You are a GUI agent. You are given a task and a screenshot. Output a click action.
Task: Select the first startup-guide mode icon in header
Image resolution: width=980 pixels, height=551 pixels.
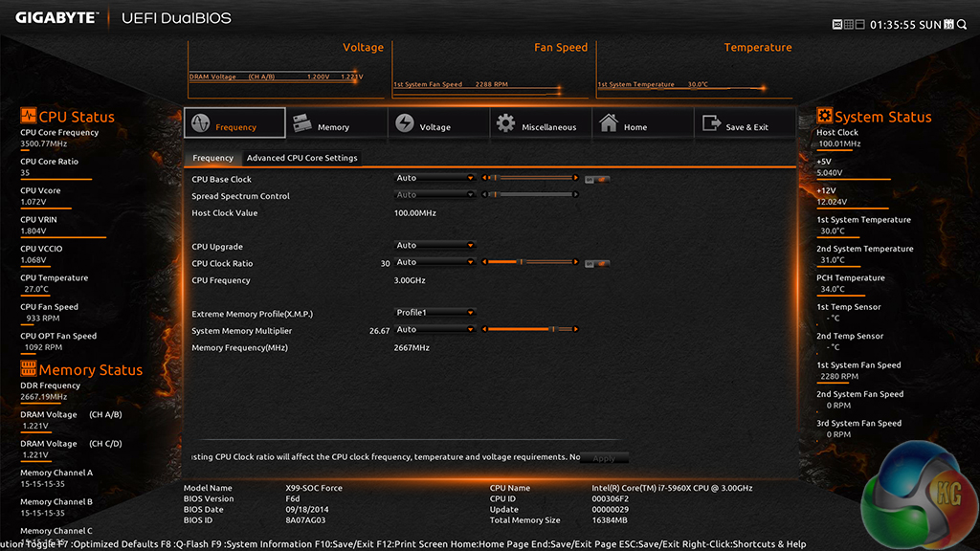coord(837,25)
